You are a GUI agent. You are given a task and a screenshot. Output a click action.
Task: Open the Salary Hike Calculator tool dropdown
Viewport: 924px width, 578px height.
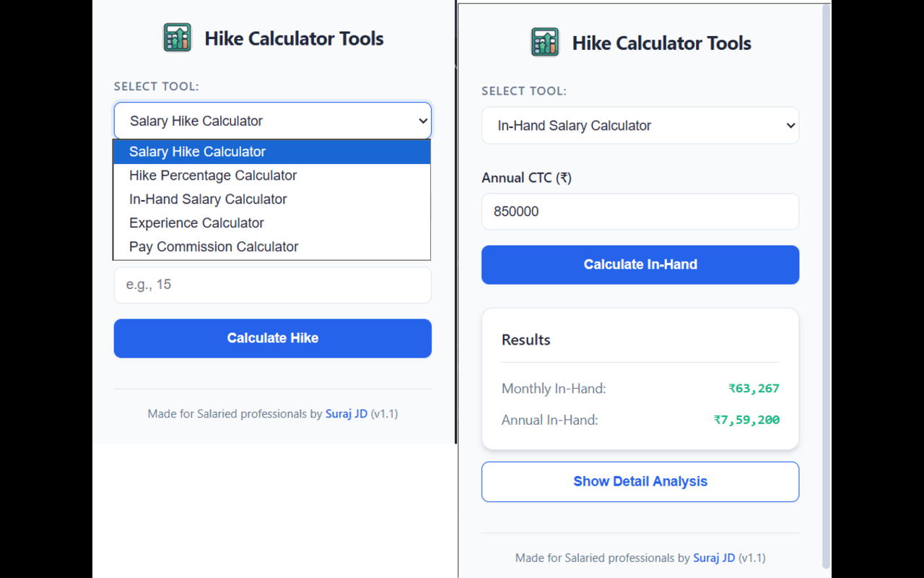click(x=272, y=121)
